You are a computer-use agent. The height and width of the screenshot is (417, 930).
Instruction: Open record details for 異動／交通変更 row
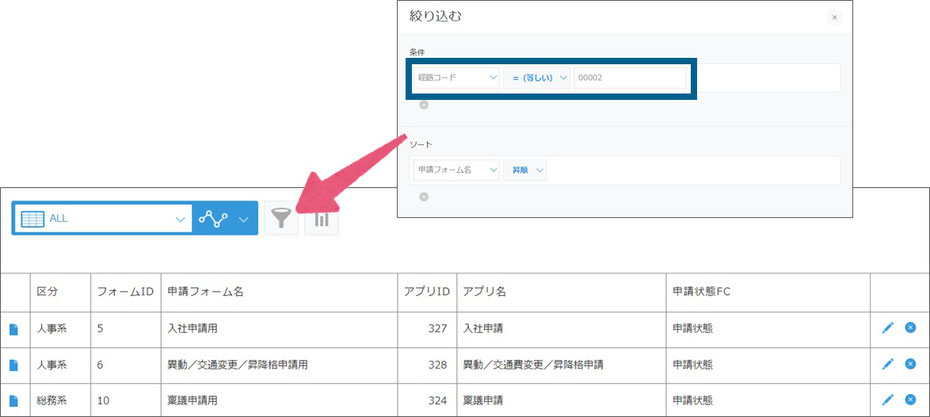tap(14, 364)
